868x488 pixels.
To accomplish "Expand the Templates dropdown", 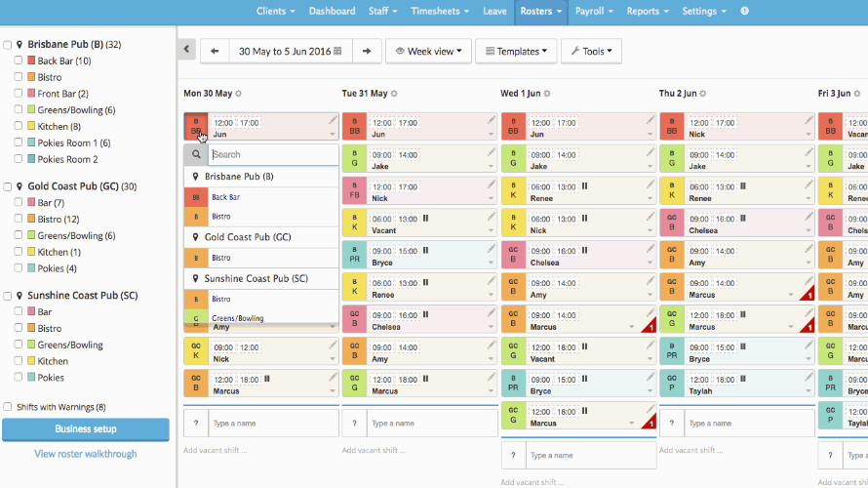I will [x=516, y=51].
